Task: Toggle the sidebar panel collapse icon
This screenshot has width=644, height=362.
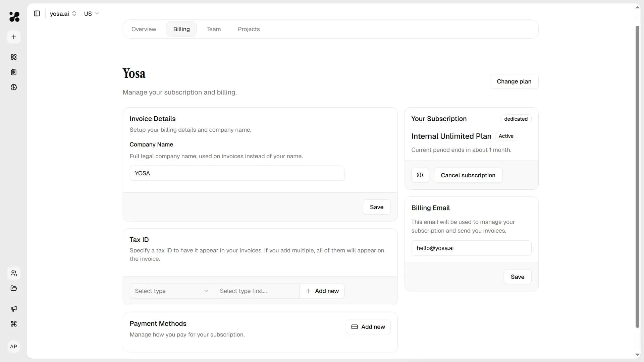Action: click(37, 13)
